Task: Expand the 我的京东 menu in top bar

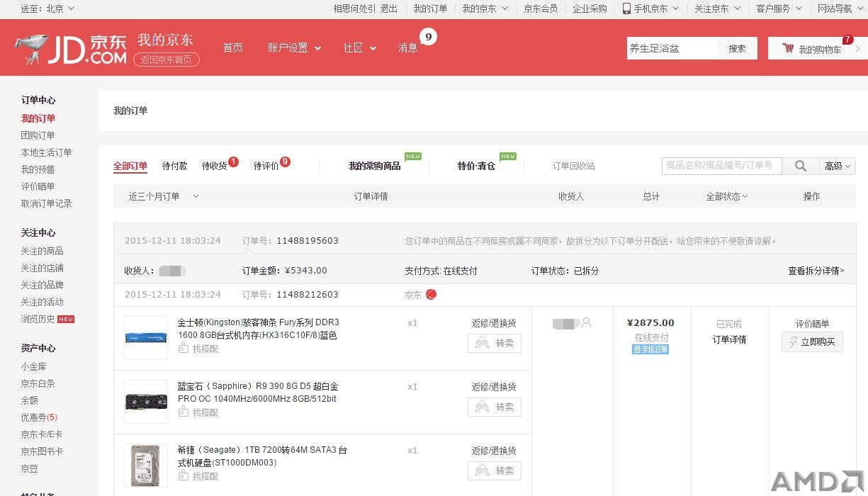Action: pyautogui.click(x=485, y=9)
